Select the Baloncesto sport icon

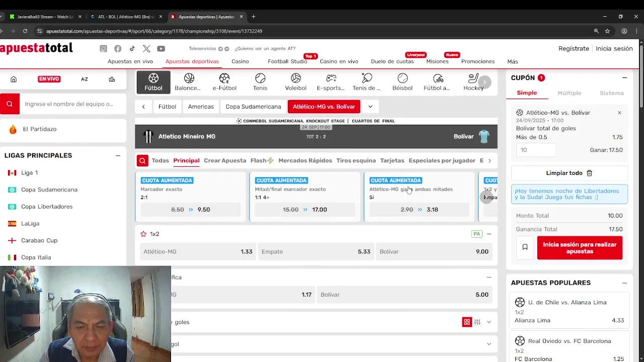click(189, 82)
